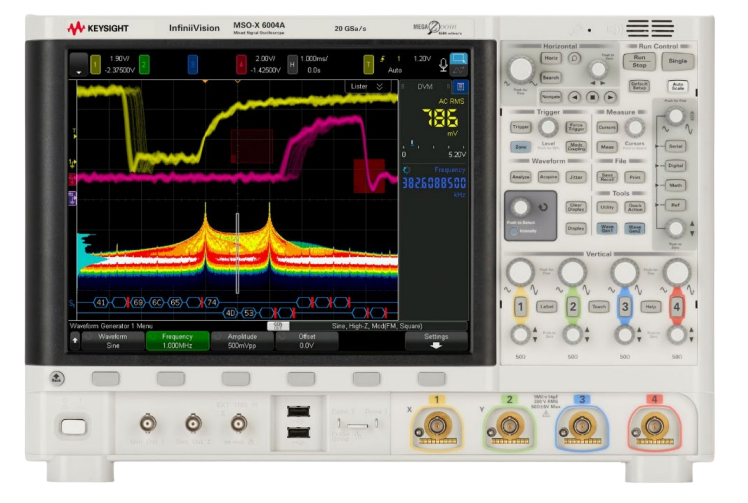Push the Default Setup button
Viewport: 748px width, 503px height.
pos(639,86)
